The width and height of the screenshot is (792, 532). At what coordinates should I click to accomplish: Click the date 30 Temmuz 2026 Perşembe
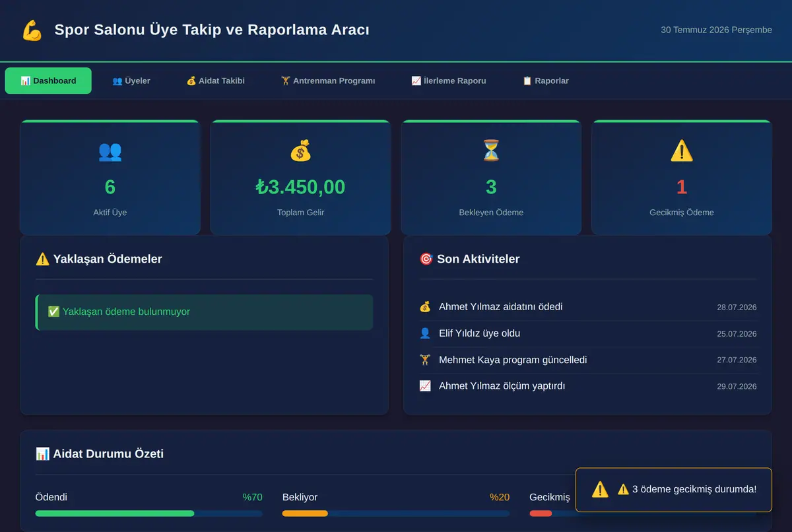pyautogui.click(x=717, y=30)
